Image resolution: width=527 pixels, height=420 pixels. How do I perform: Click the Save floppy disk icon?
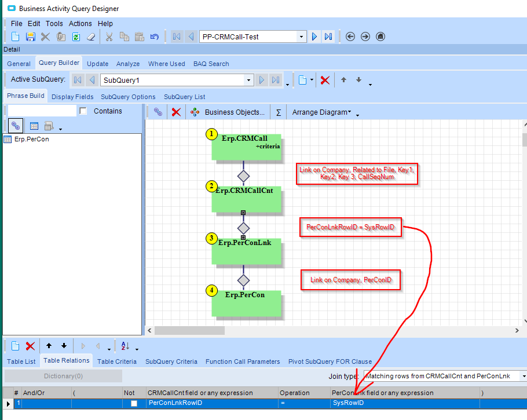(30, 36)
